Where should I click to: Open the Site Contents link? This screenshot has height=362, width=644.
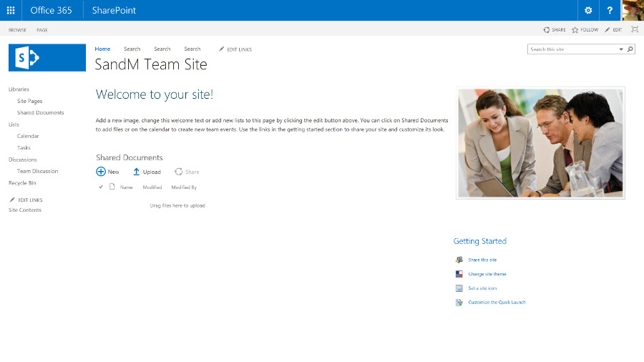point(25,210)
